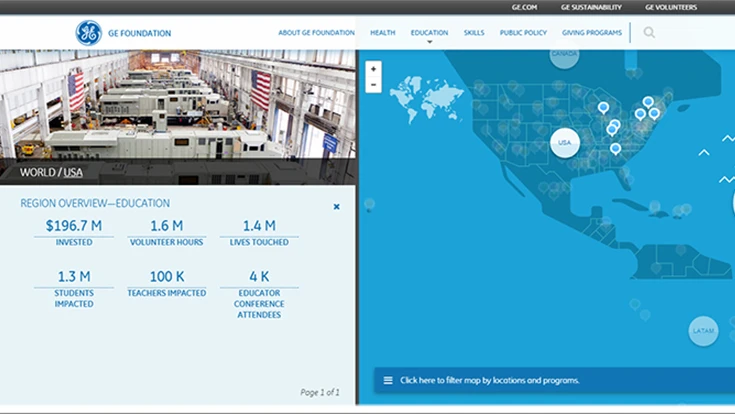Select the USA circle marker on map

564,143
